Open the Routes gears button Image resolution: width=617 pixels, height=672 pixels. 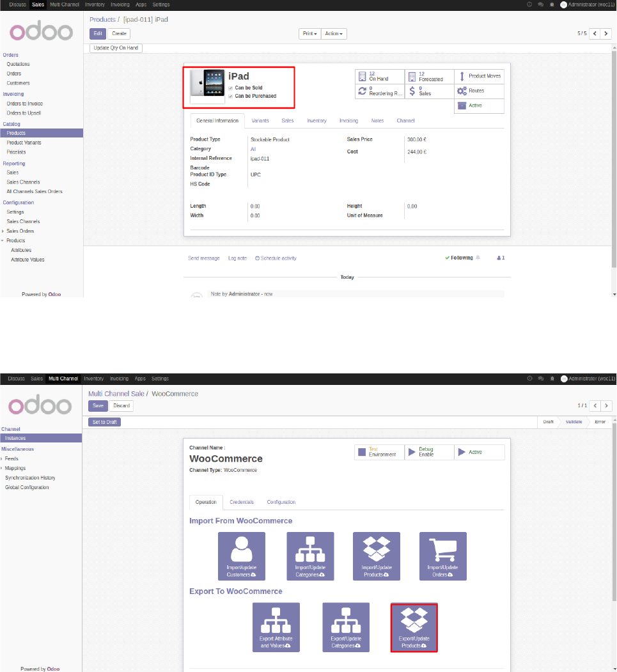[x=479, y=91]
